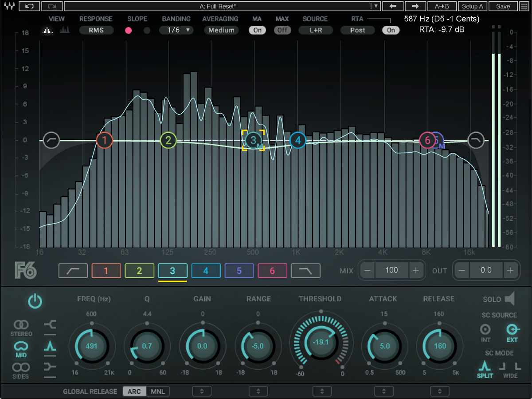Screen dimensions: 532x399
Task: Open preset list dropdown arrow
Action: [x=376, y=6]
